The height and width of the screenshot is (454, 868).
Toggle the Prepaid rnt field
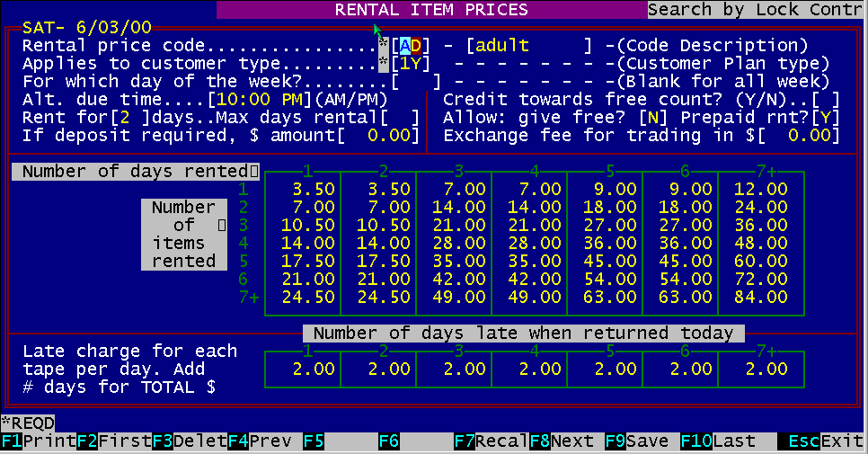(826, 118)
